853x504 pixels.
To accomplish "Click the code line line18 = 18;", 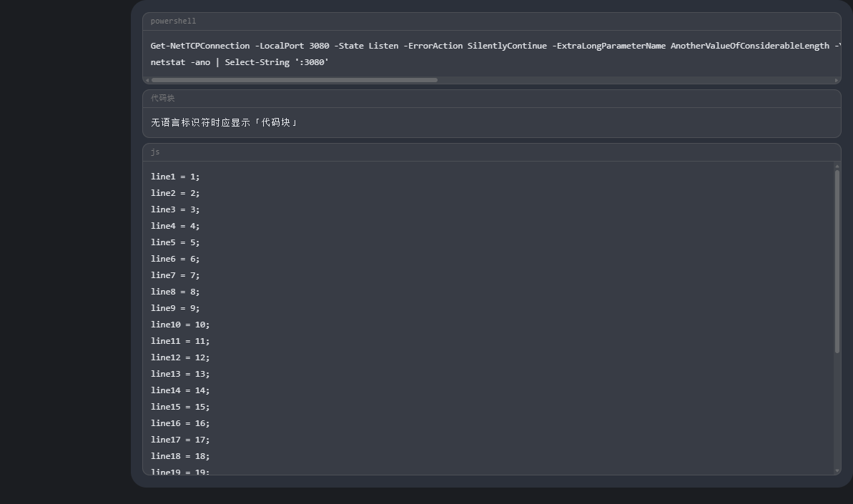I will tap(180, 456).
